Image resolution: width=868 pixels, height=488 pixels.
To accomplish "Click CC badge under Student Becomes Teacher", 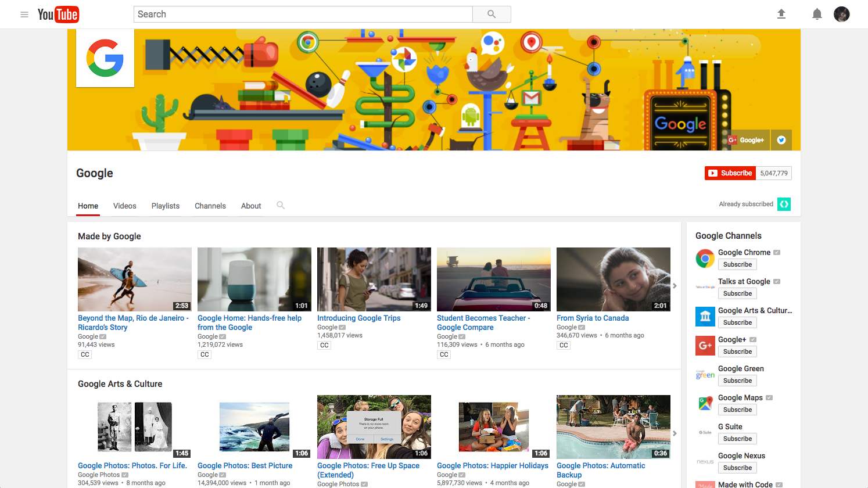I will pyautogui.click(x=444, y=354).
